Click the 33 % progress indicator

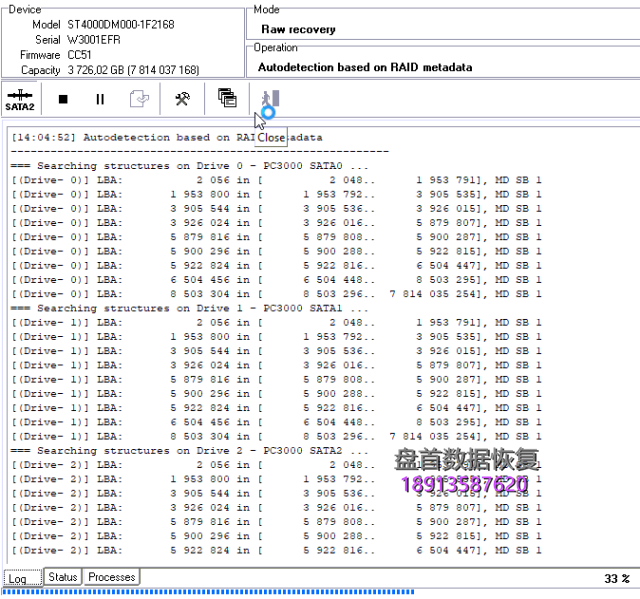pyautogui.click(x=617, y=578)
